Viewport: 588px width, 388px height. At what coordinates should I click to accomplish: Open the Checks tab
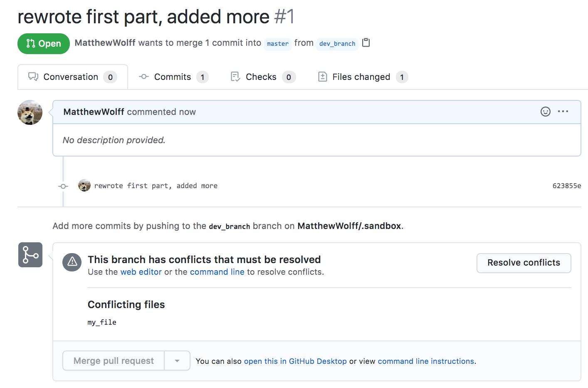click(x=261, y=77)
